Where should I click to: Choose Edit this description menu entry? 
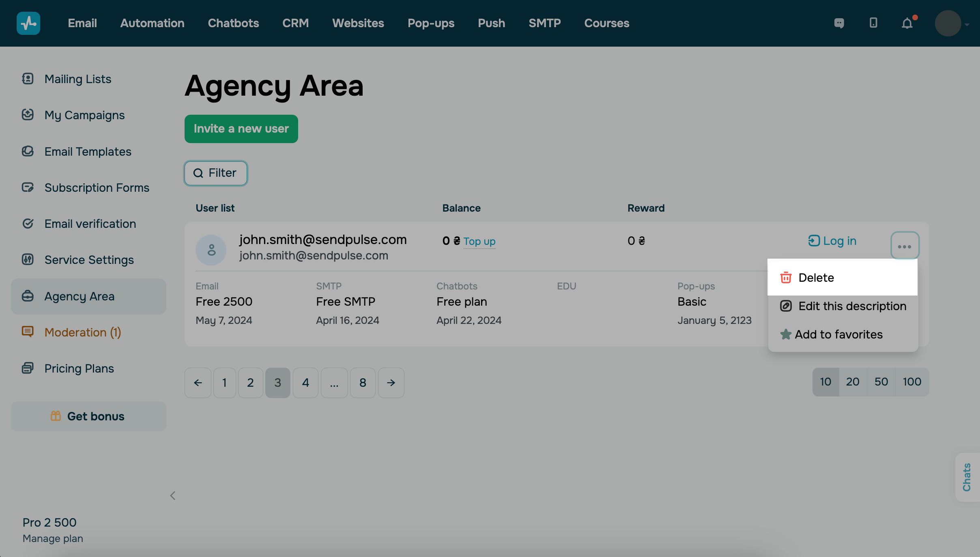(852, 306)
